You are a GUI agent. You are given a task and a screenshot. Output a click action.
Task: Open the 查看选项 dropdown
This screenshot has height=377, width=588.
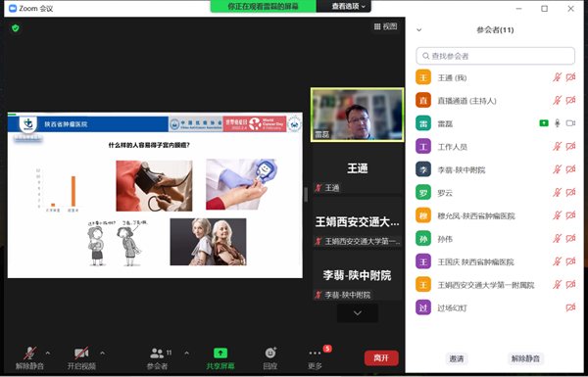[x=348, y=7]
